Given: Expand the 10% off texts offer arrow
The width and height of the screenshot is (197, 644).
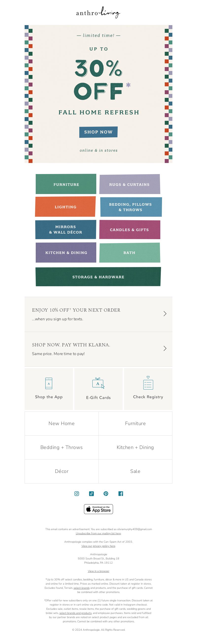Looking at the screenshot, I should tap(165, 314).
